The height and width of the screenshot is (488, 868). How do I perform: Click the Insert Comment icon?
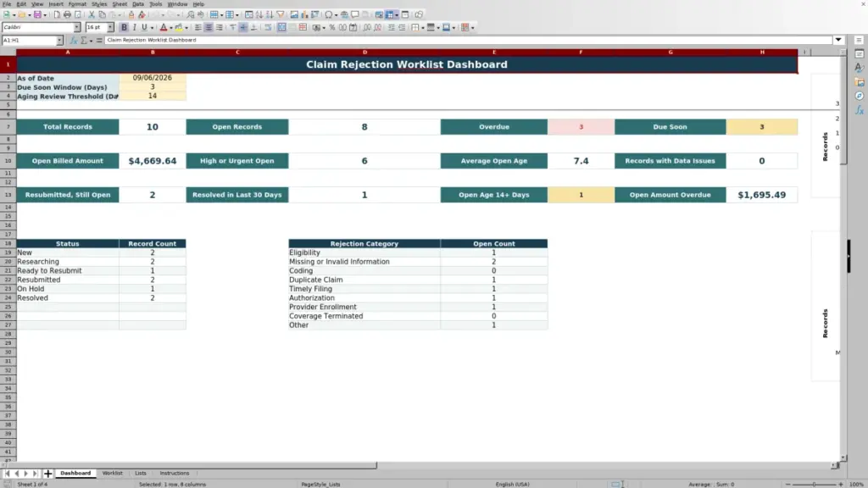coord(355,15)
